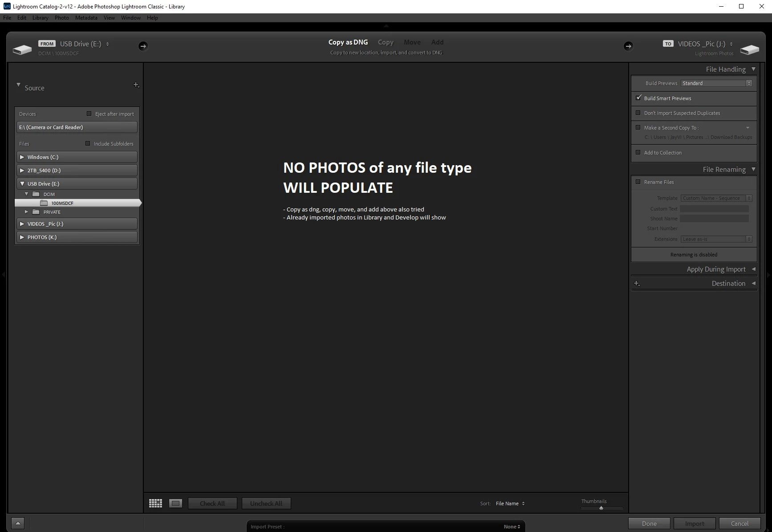This screenshot has width=772, height=532.
Task: Open the Edit menu
Action: pyautogui.click(x=22, y=18)
